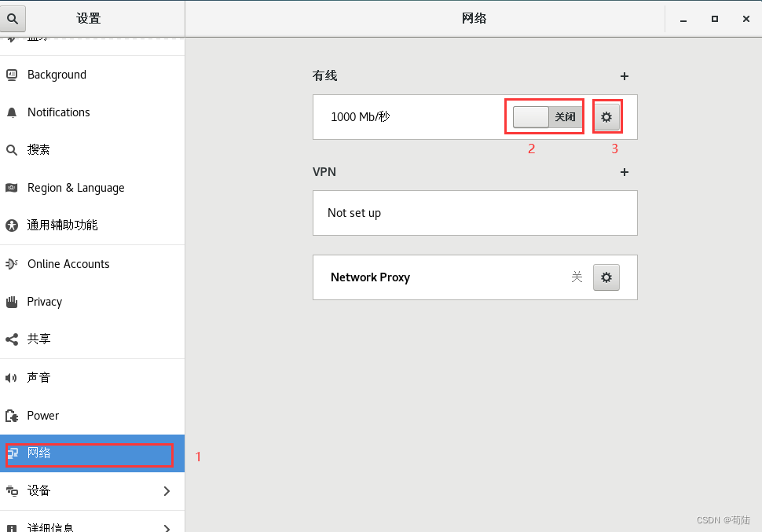
Task: Open Privacy settings
Action: [x=93, y=302]
